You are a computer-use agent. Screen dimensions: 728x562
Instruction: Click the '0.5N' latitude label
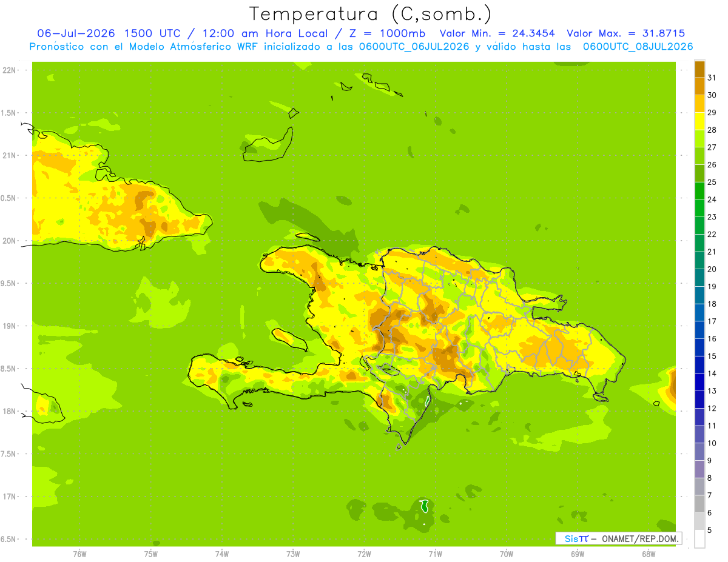click(8, 198)
